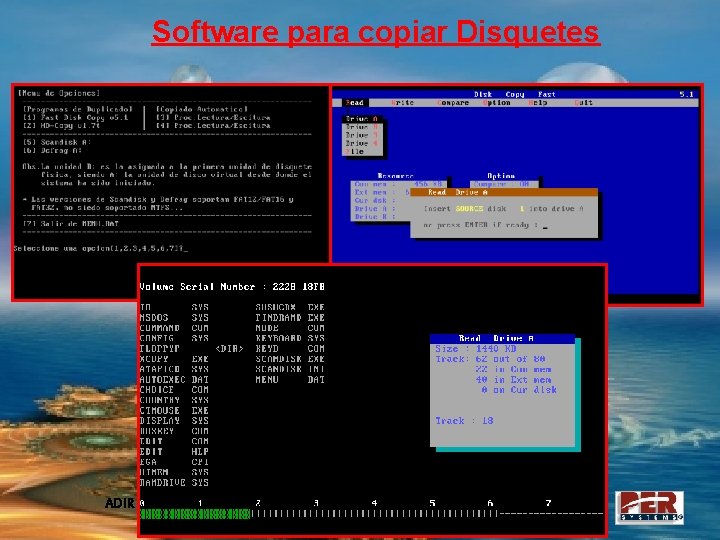Click the [Menu de Opciones] heading
720x540 pixels.
click(59, 93)
